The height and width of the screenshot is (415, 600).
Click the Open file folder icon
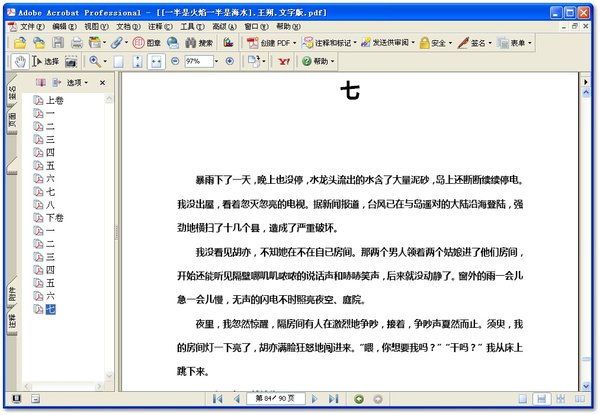click(20, 42)
